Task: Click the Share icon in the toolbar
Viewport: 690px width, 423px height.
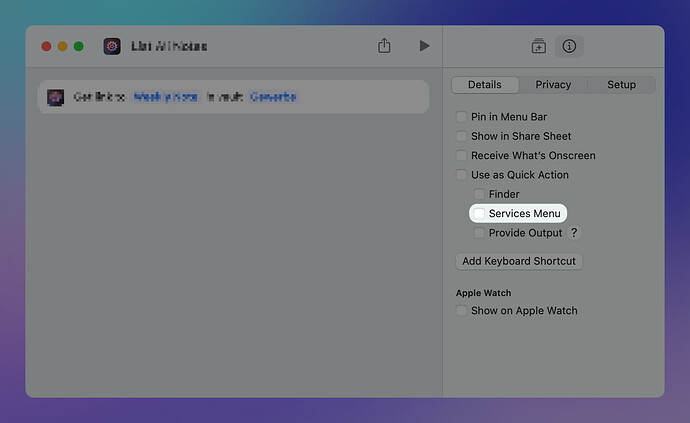Action: point(384,46)
